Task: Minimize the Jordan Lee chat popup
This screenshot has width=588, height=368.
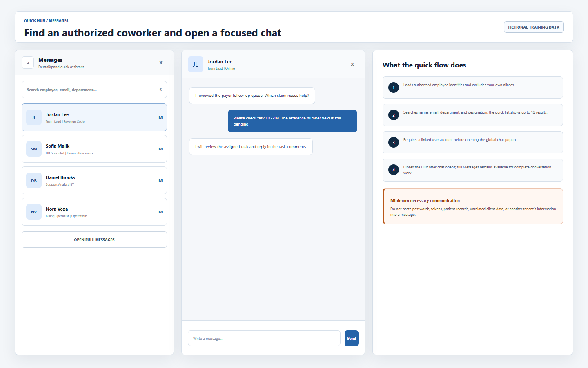Action: (336, 64)
